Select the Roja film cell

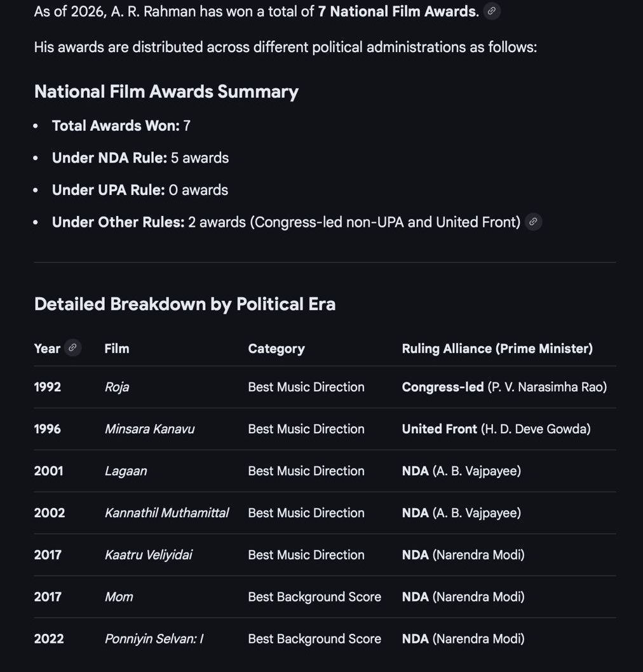tap(117, 387)
